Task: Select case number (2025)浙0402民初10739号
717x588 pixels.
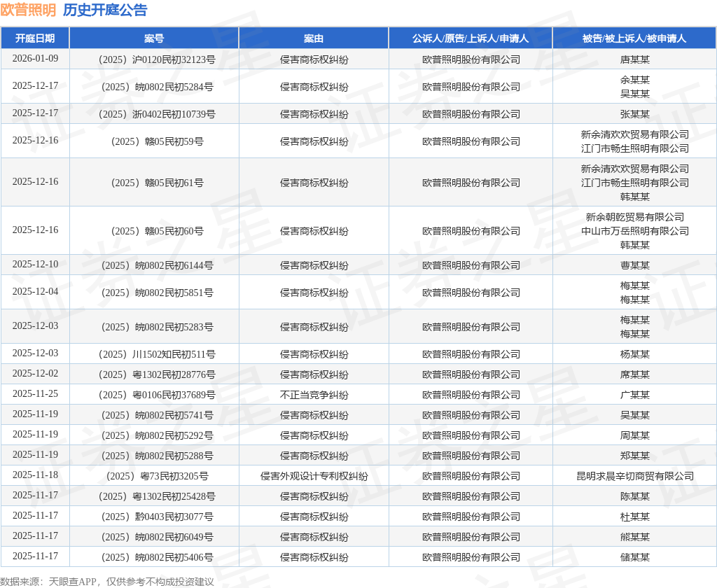Action: [154, 114]
